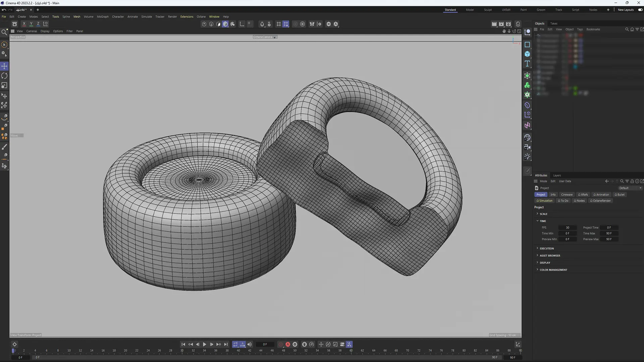Select the Move tool in left toolbar
This screenshot has height=362, width=644.
(x=4, y=66)
